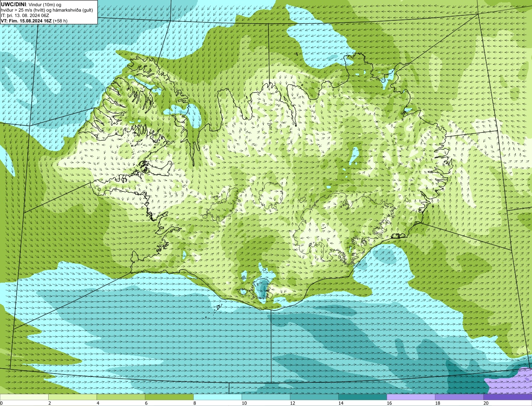The image size is (532, 406).
Task: Click the 0–2 m/s pale legend swatch
Action: [x=24, y=397]
